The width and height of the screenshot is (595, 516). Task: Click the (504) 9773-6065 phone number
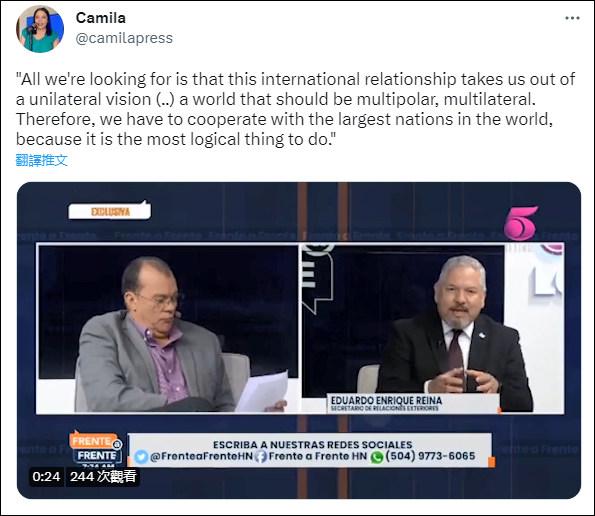[430, 456]
